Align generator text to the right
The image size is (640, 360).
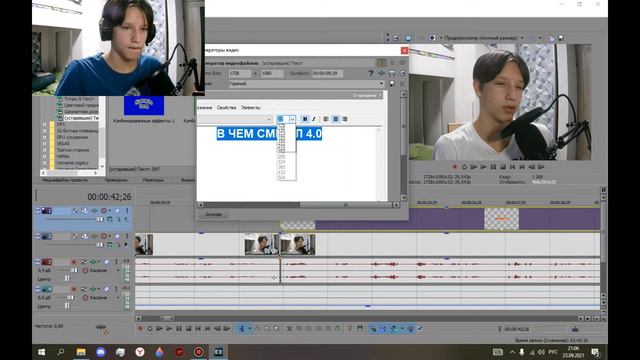(x=344, y=119)
